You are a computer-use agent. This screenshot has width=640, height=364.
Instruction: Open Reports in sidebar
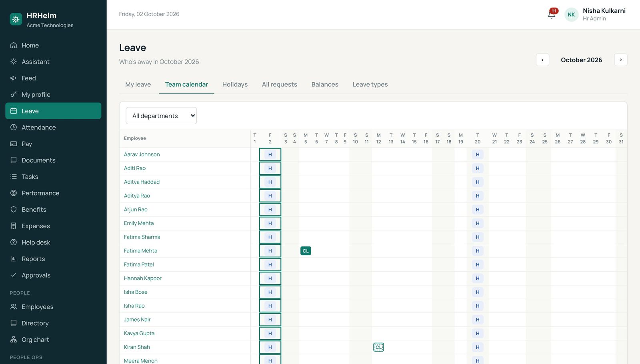click(x=53, y=259)
